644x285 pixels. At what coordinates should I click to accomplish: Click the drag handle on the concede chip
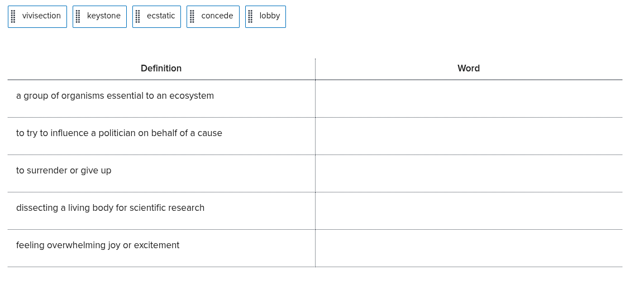[192, 17]
